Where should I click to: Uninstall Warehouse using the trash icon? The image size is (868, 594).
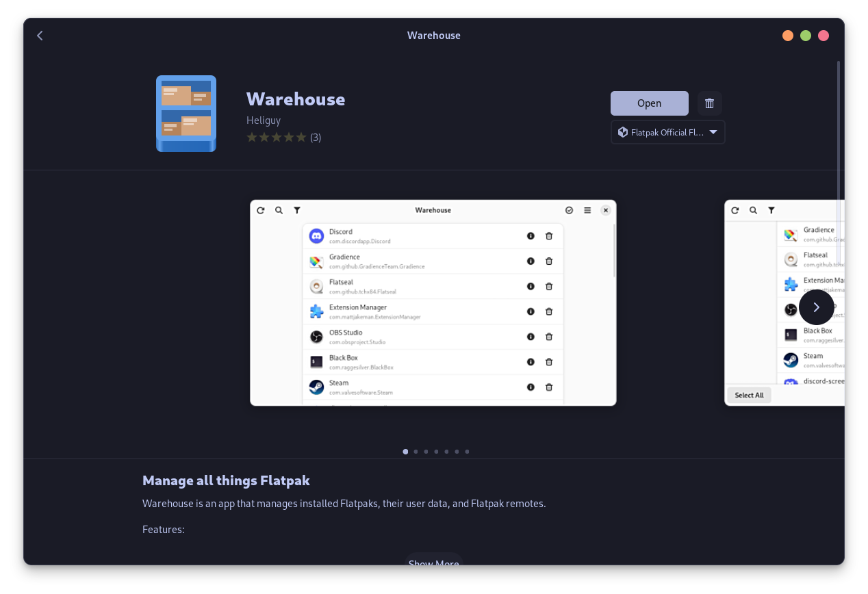(709, 103)
